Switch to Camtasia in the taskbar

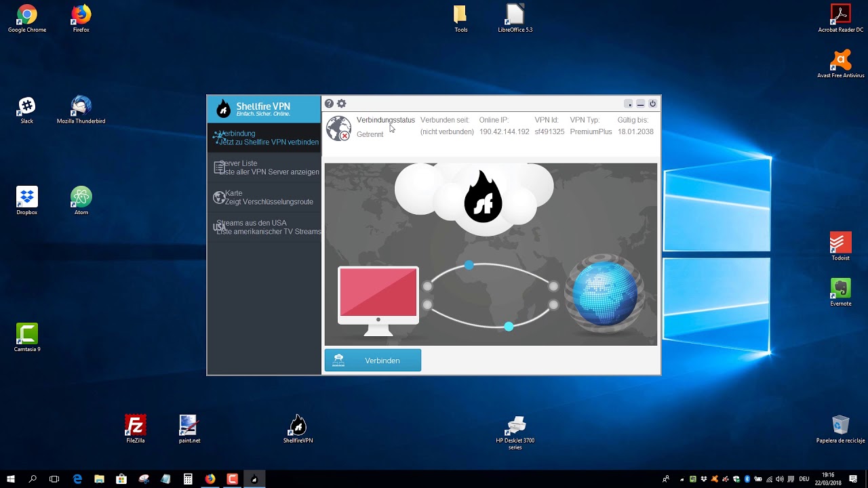tap(232, 479)
